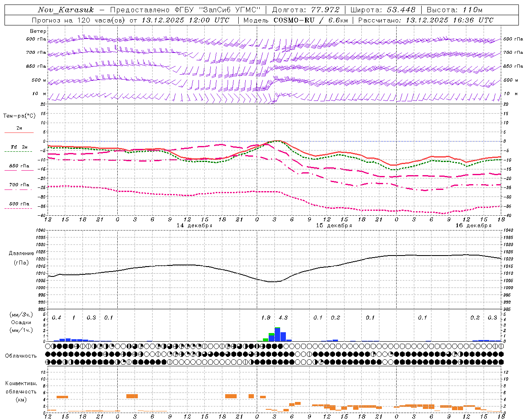
Task: Click the '(мм/3ч.)' precipitation unit label
Action: pos(21,315)
